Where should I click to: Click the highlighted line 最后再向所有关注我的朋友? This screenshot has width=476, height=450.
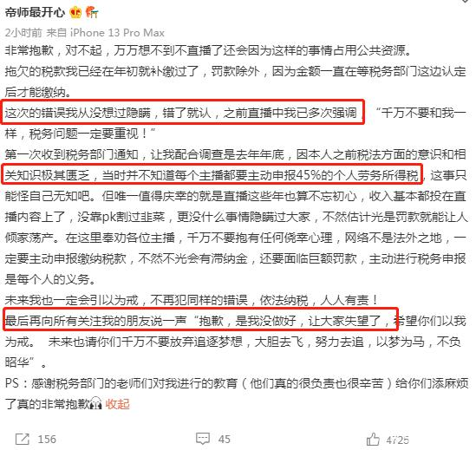point(200,319)
